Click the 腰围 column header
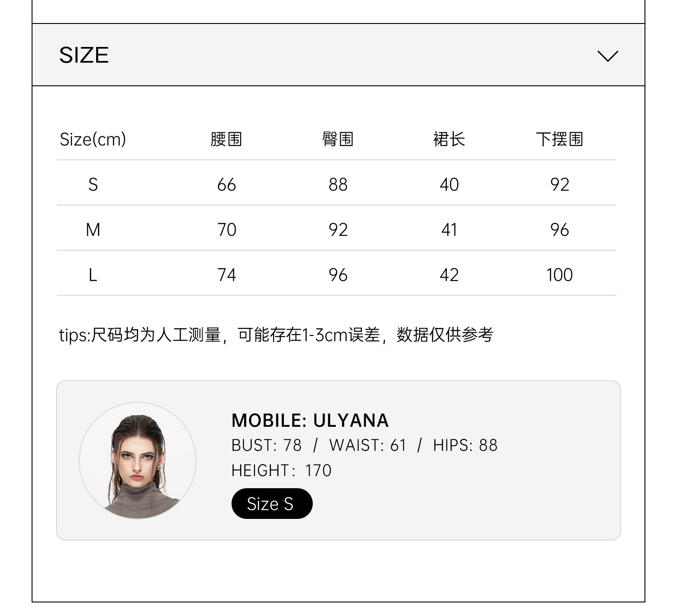Screen dimensions: 677x616 (x=226, y=139)
